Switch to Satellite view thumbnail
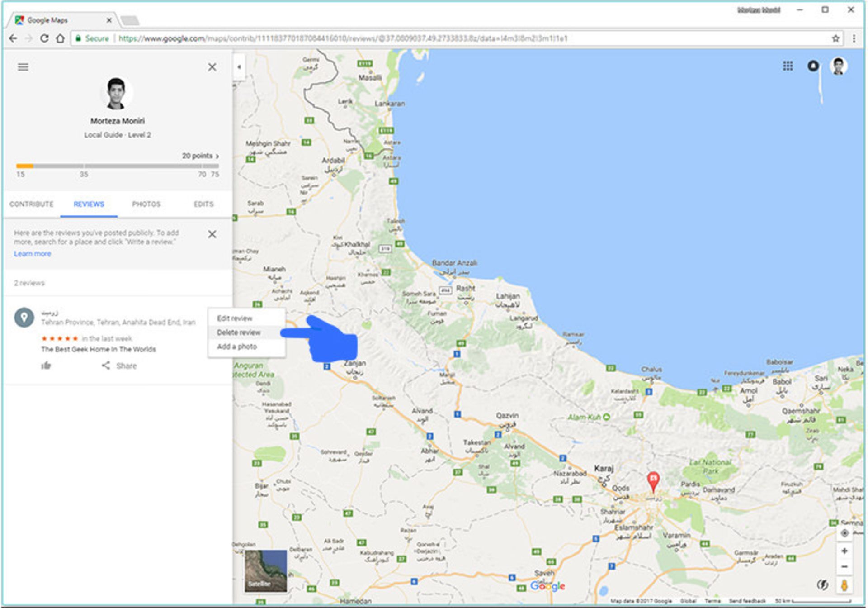Screen dimensions: 868x608 point(266,570)
